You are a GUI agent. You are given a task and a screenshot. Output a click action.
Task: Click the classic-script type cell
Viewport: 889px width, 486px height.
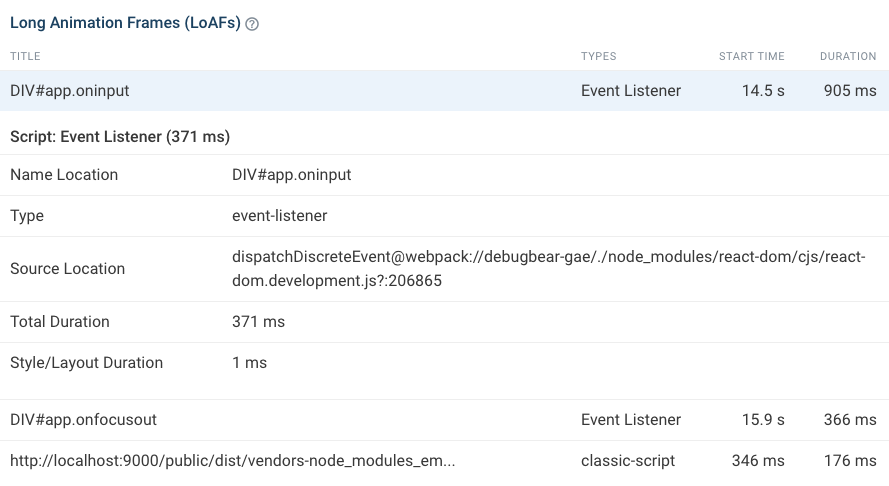point(628,461)
